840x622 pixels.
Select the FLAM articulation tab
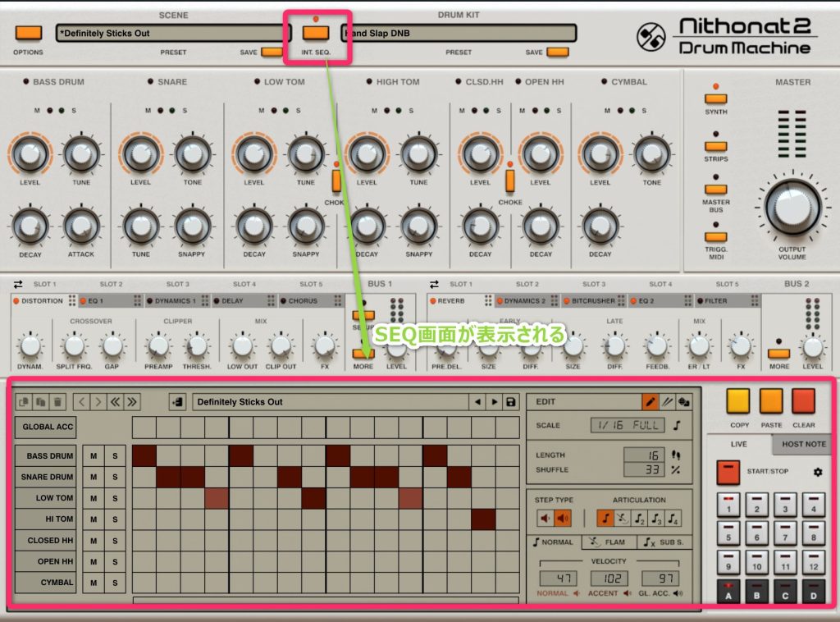click(607, 542)
